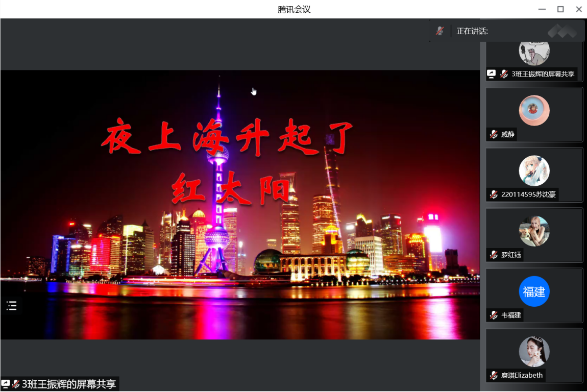The image size is (587, 392).
Task: Click muted mic icon beside 戚静
Action: (494, 134)
